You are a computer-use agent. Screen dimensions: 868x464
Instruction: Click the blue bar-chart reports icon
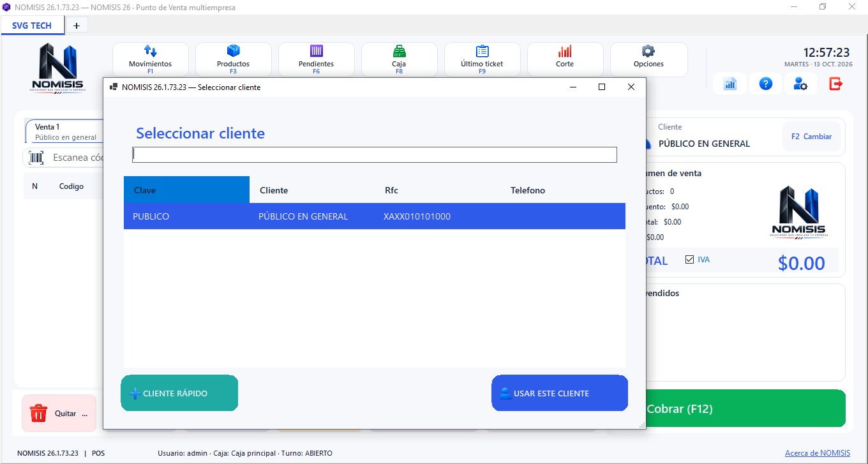click(x=730, y=84)
